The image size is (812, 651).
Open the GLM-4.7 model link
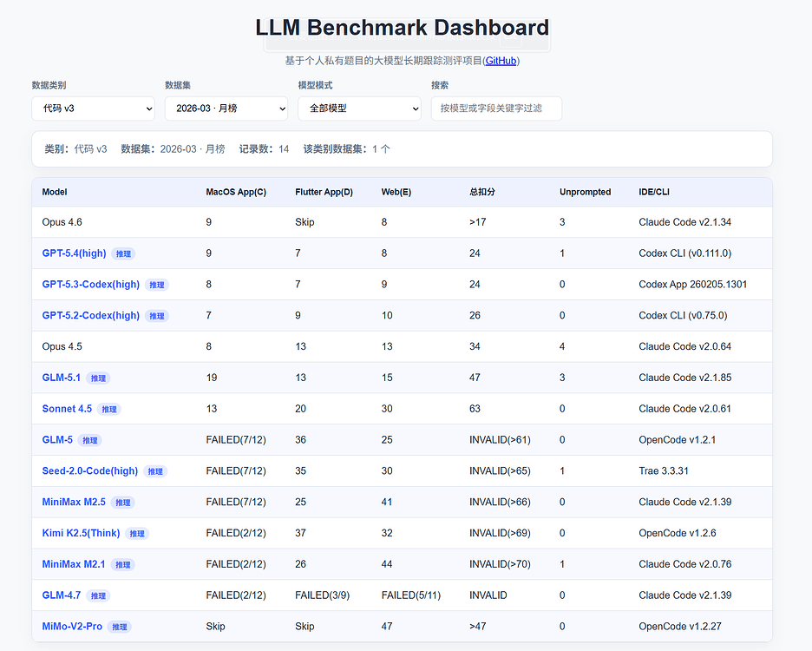[61, 595]
